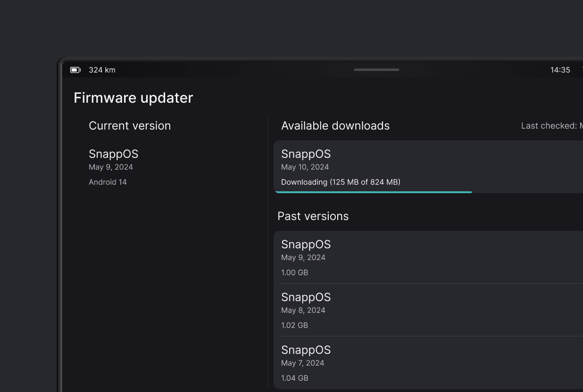
Task: Select the past version SnappOS May 8, 2024
Action: (428, 310)
